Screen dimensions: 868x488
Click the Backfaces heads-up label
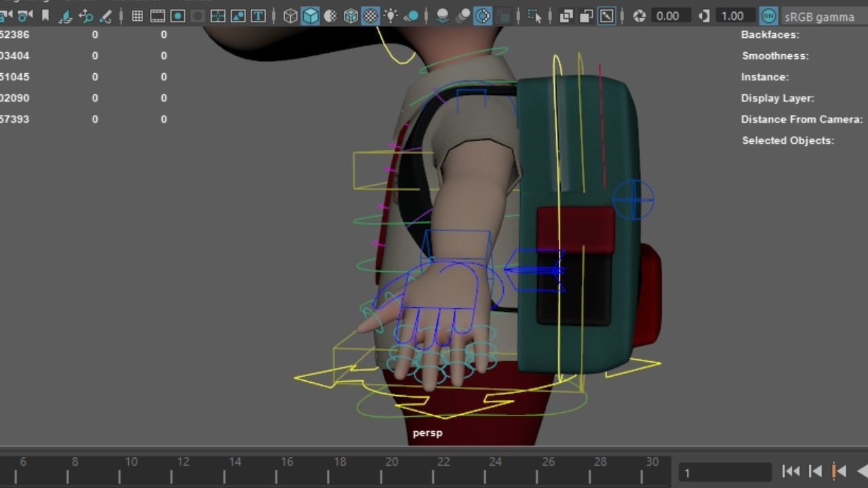tap(770, 35)
